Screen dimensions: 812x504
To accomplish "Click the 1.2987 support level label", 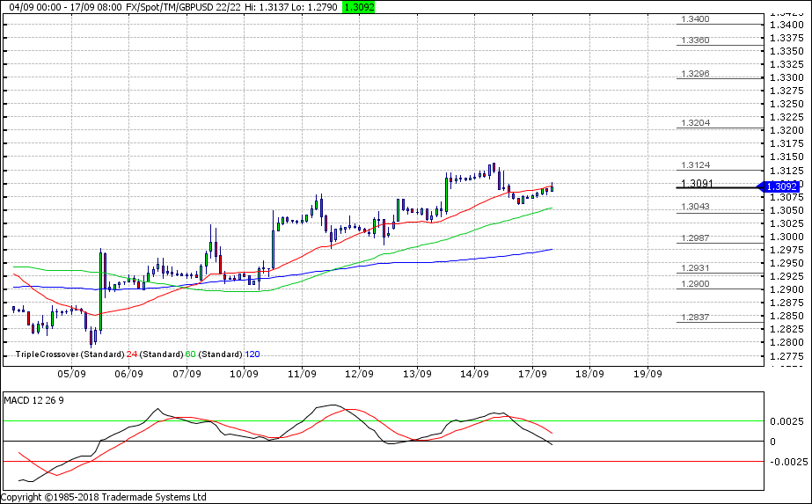I will [695, 239].
